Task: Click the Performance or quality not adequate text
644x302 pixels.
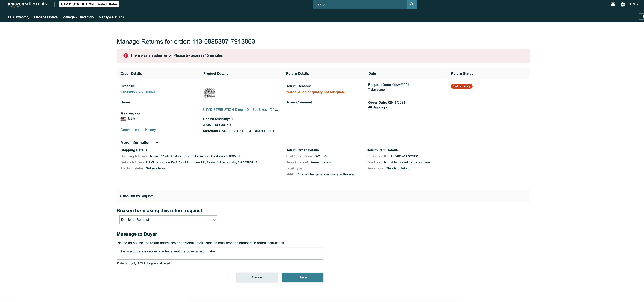Action: point(315,92)
